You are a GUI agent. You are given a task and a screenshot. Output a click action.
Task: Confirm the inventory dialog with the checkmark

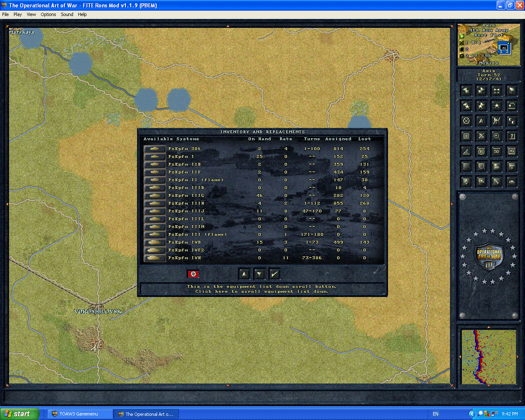274,274
